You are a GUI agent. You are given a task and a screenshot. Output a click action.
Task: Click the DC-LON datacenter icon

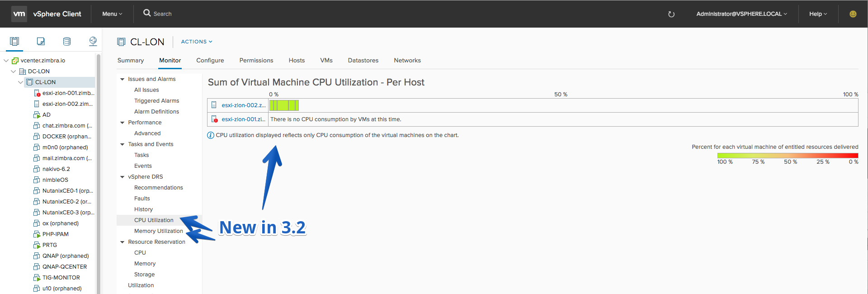23,71
